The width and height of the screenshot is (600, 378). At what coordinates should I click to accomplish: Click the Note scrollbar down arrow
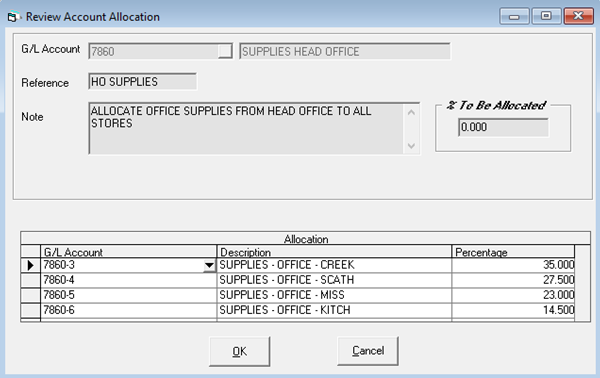click(x=412, y=145)
